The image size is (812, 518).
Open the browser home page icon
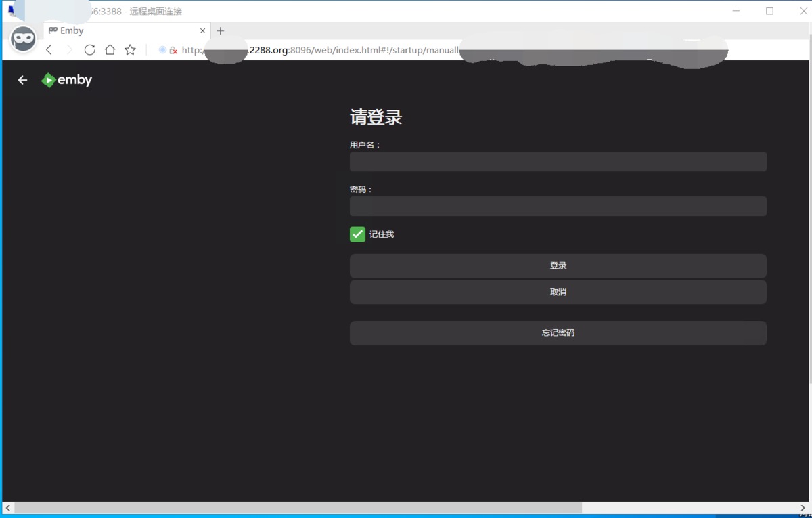click(x=110, y=50)
